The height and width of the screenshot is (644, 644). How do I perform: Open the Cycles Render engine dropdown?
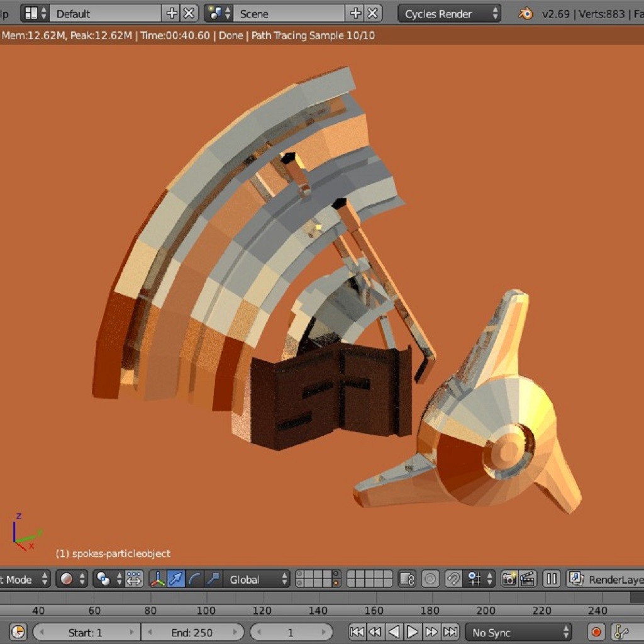[x=448, y=13]
